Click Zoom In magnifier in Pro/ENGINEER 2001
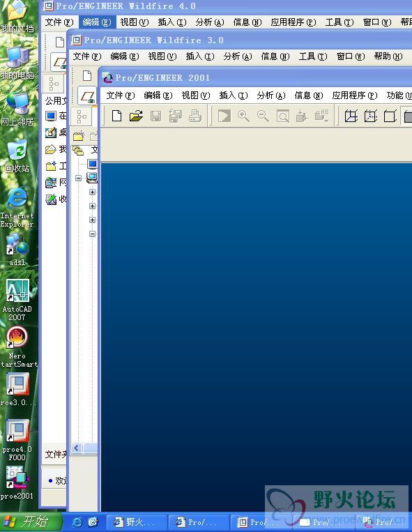412x532 pixels. tap(243, 116)
